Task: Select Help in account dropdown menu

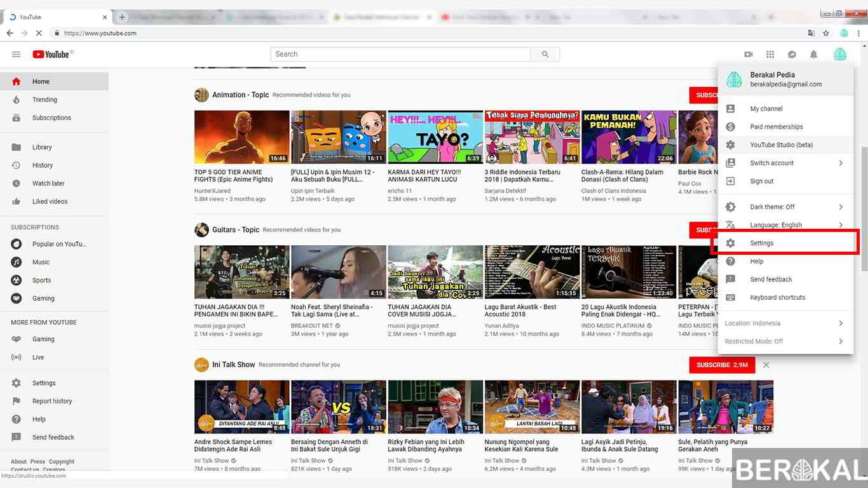Action: click(x=785, y=261)
